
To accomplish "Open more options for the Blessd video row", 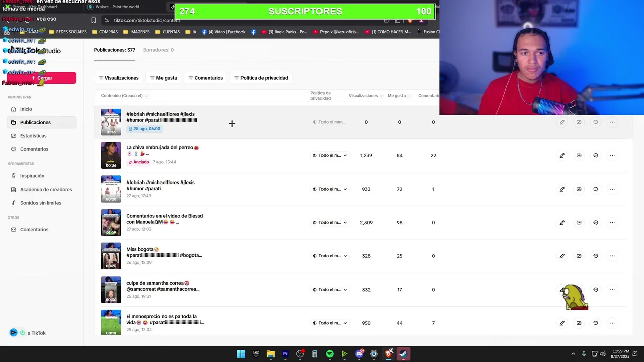I will [x=612, y=222].
